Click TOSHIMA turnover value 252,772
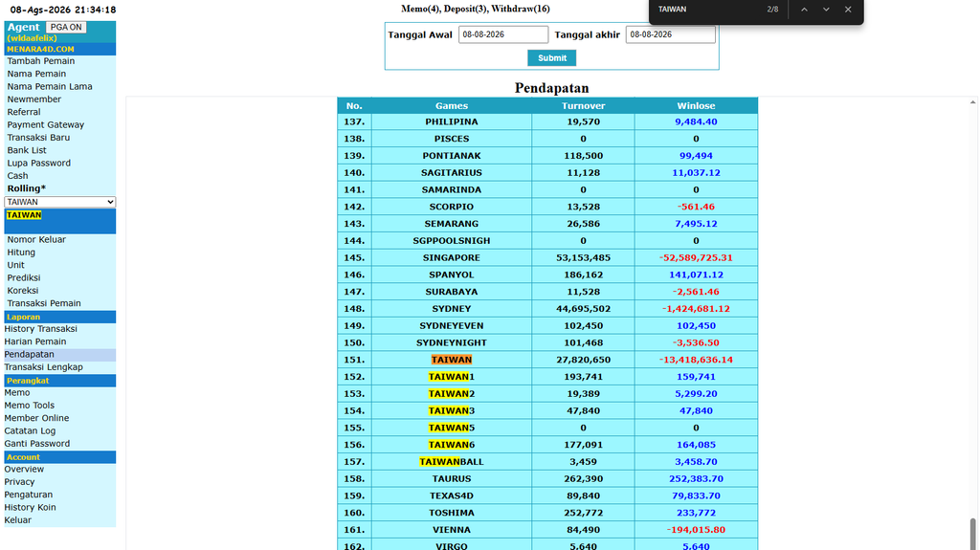 click(x=583, y=513)
